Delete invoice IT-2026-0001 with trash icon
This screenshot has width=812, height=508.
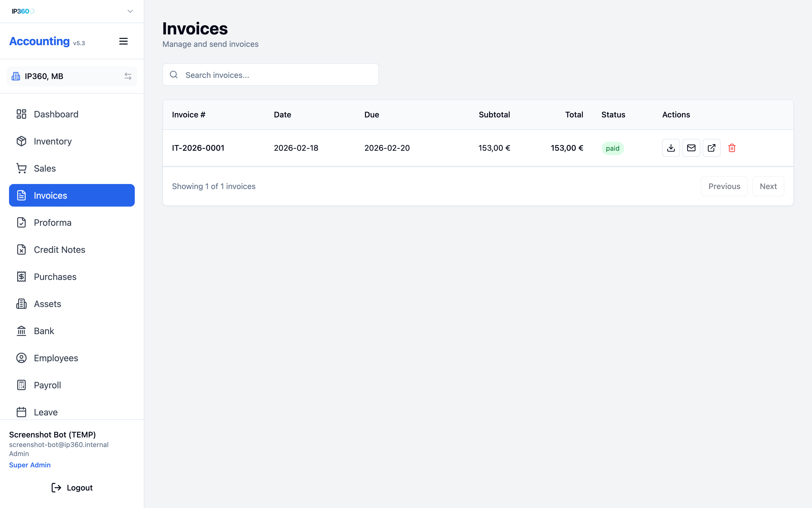coord(732,148)
